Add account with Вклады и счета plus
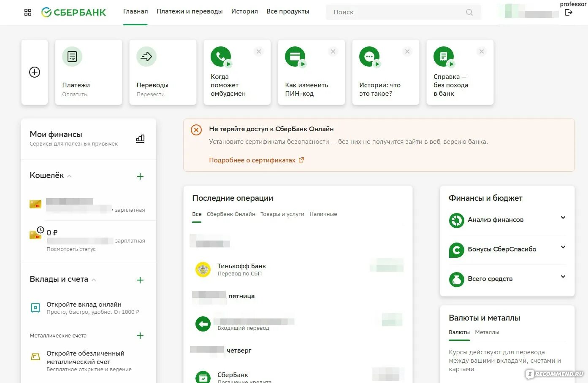The height and width of the screenshot is (383, 588). [140, 280]
